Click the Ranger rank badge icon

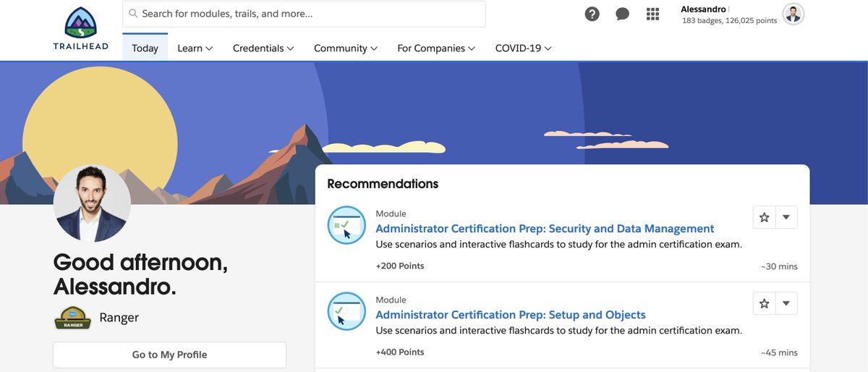72,318
